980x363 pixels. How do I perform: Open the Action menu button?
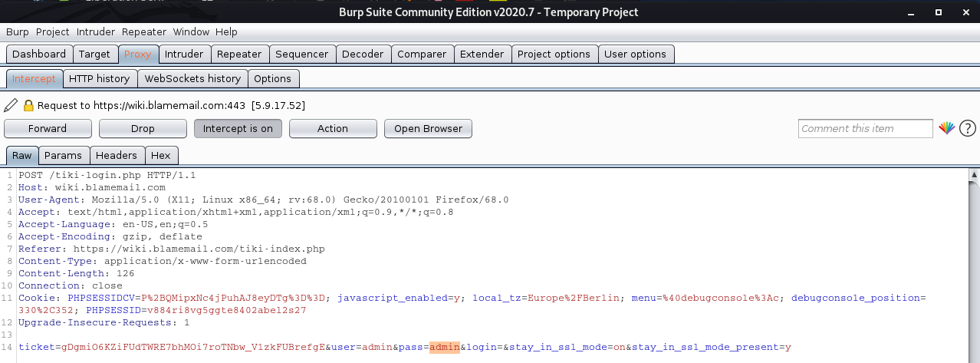tap(333, 128)
